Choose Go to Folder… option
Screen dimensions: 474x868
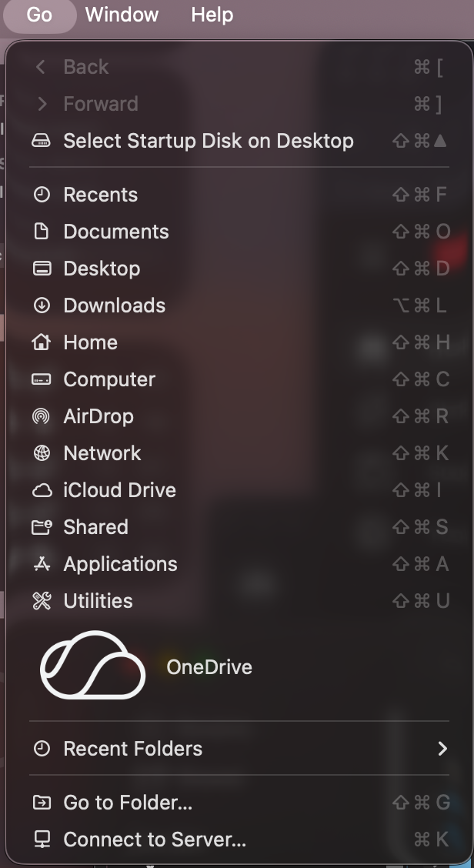(128, 803)
